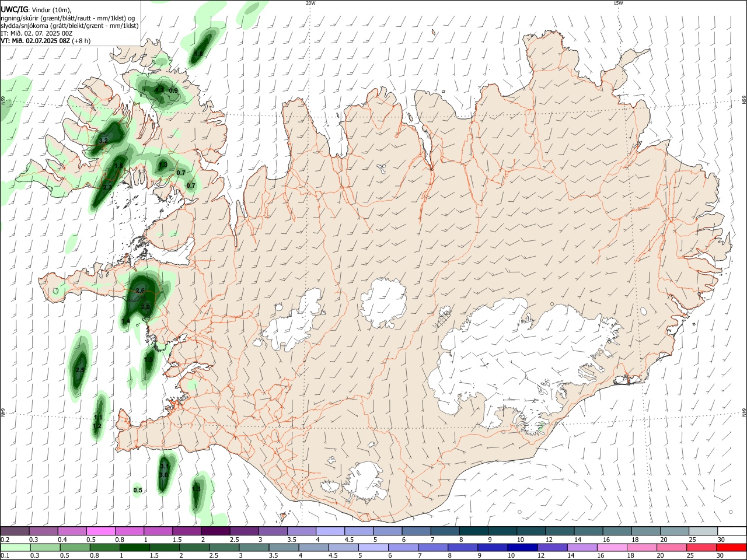Pick the red 25 swatch, lower legend row
The image size is (747, 560).
(x=701, y=547)
